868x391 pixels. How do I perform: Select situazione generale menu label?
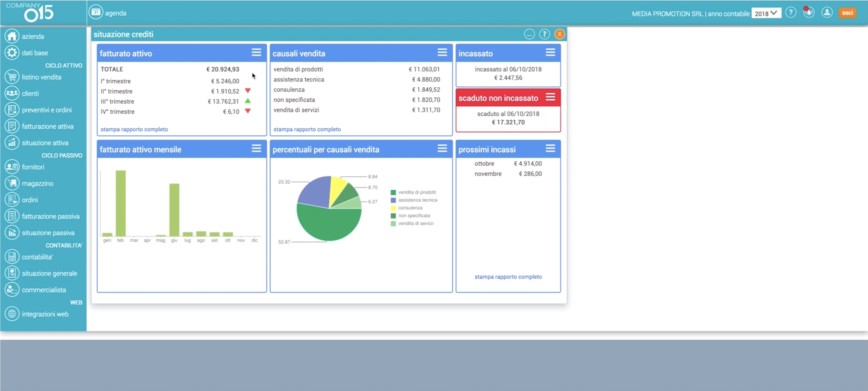coord(49,273)
